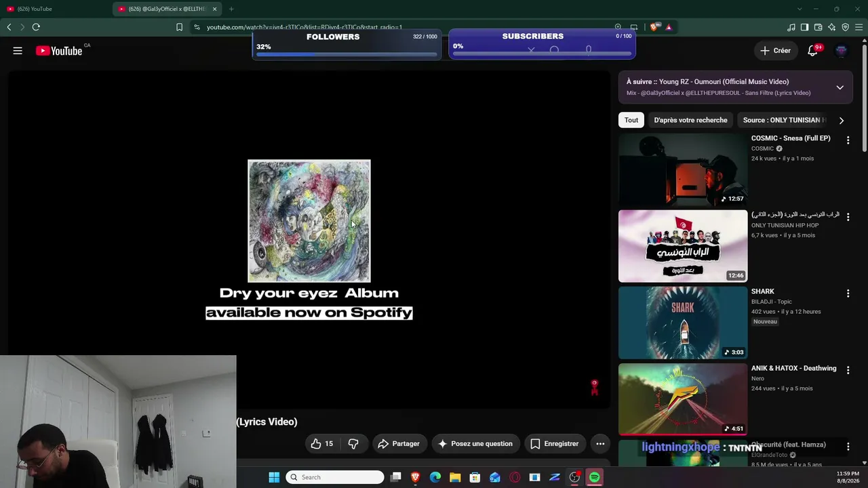The height and width of the screenshot is (488, 868).
Task: Open the ANIK & HATOX Deathwing thumbnail
Action: [x=683, y=399]
